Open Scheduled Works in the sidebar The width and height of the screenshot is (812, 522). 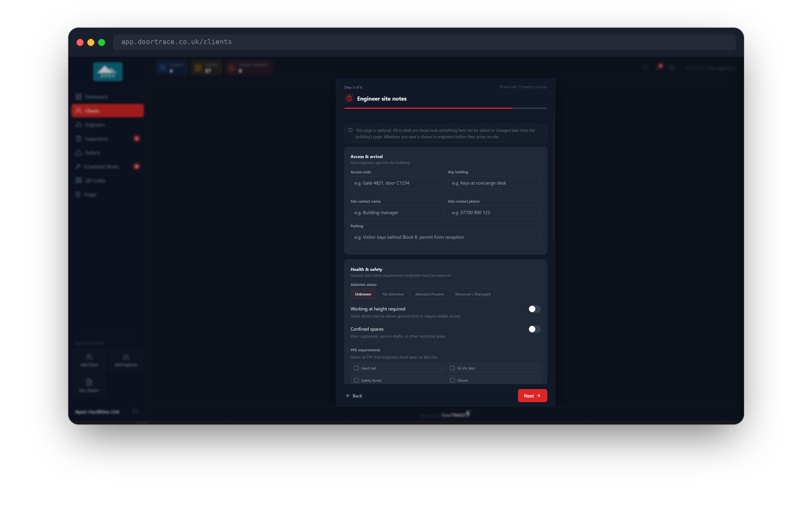(x=107, y=166)
